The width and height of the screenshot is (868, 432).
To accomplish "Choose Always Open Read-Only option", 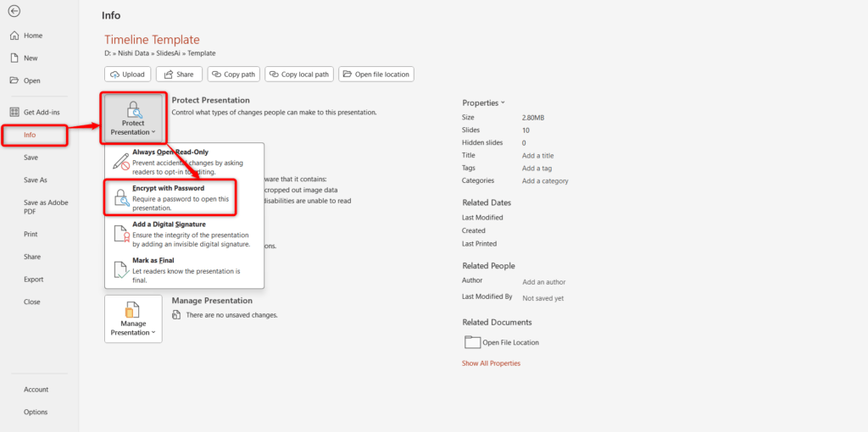I will click(185, 161).
